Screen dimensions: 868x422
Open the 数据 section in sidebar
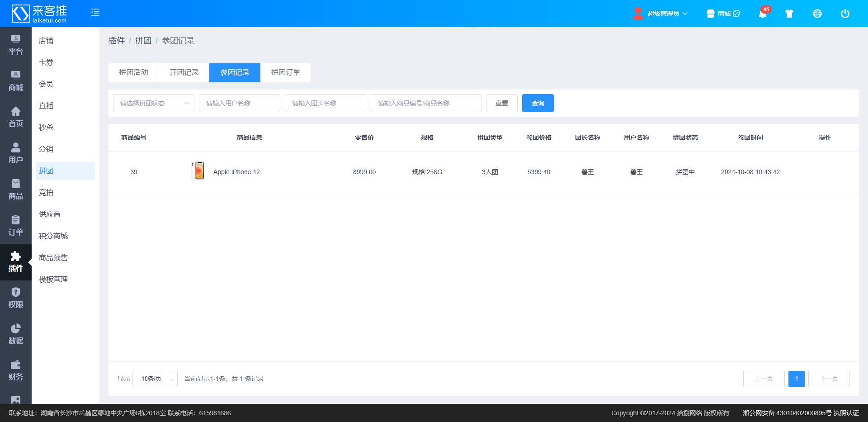point(16,334)
